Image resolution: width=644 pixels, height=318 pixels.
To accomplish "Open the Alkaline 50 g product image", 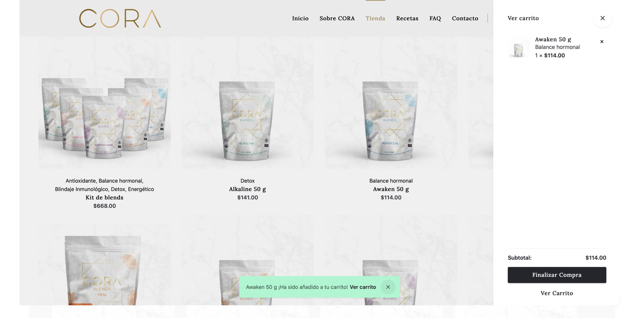I will (248, 103).
